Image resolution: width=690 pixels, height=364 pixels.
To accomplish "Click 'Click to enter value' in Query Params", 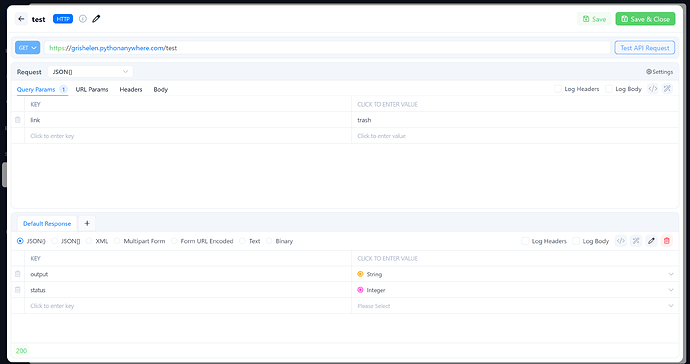I will click(515, 136).
